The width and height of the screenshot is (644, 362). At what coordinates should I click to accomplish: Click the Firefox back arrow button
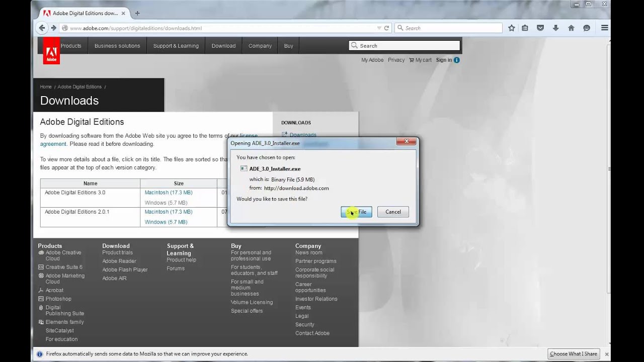tap(42, 28)
